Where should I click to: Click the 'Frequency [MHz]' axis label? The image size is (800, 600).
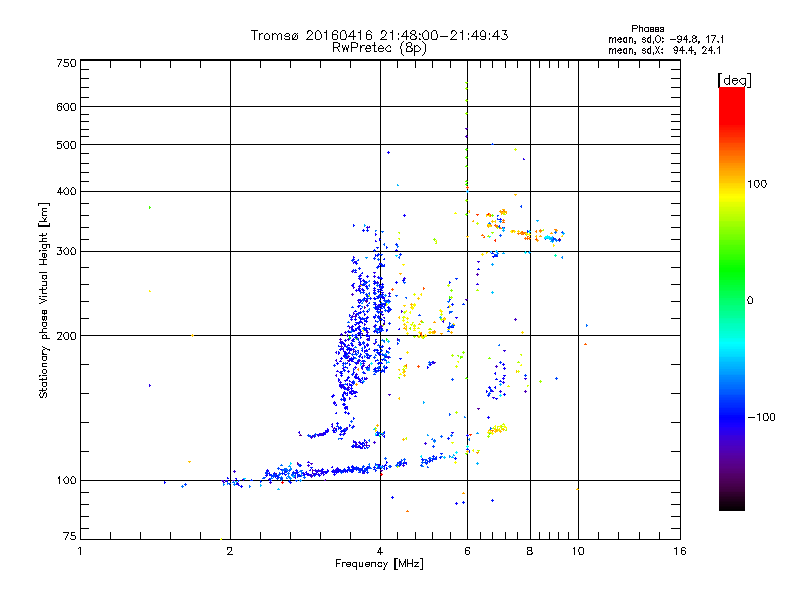click(379, 564)
